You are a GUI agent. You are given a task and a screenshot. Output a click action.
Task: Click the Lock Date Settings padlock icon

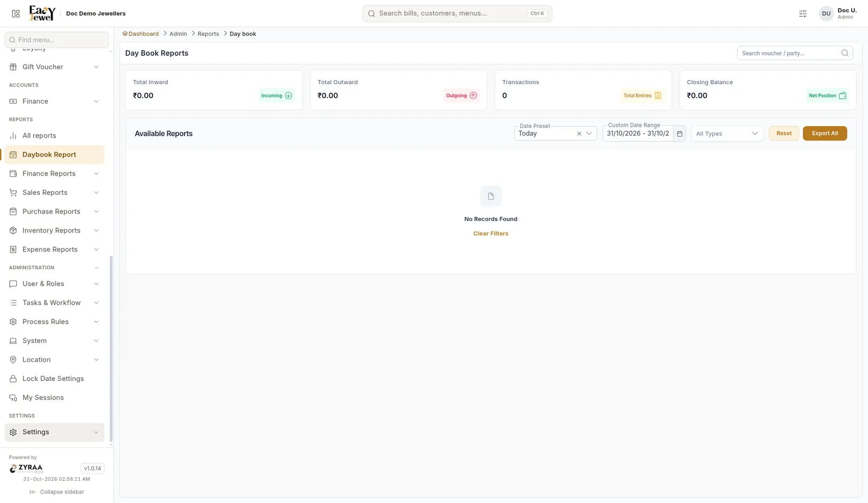[x=13, y=379]
